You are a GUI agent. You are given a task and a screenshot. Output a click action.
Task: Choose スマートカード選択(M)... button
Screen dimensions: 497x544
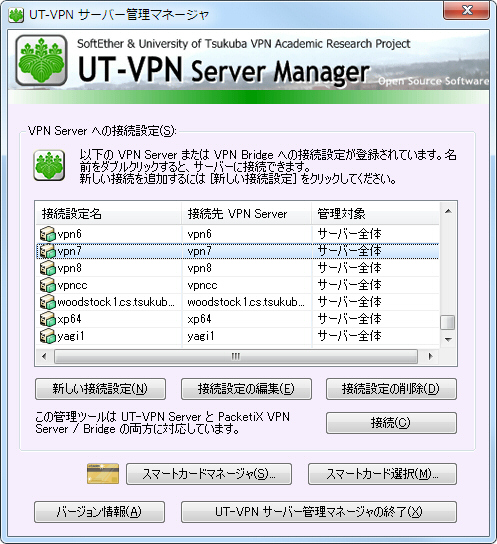(x=382, y=474)
